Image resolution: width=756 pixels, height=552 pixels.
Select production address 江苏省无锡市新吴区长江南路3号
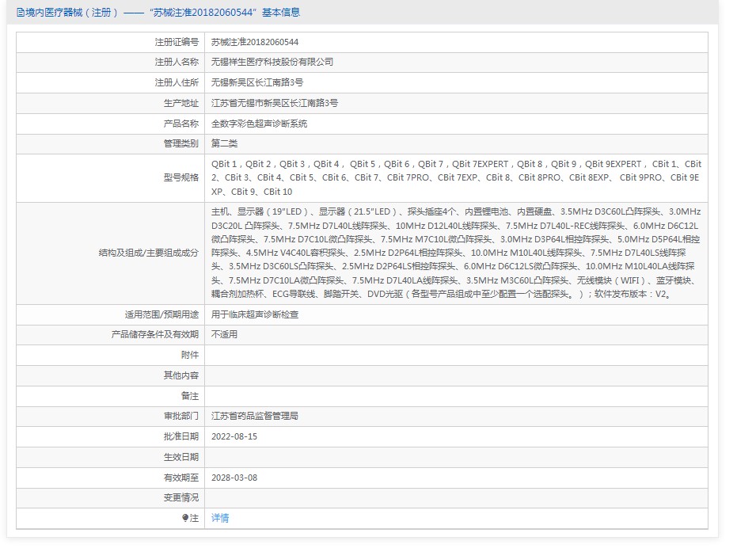pyautogui.click(x=275, y=103)
